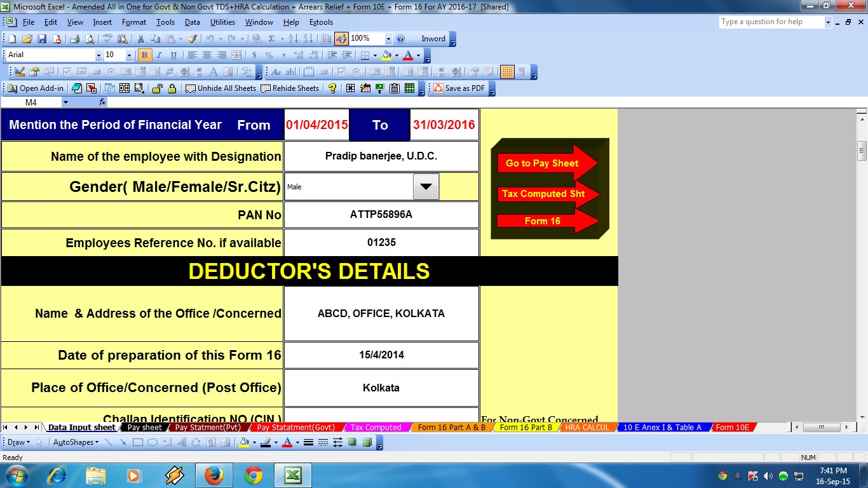
Task: Open the font size dropdown
Action: pos(129,55)
